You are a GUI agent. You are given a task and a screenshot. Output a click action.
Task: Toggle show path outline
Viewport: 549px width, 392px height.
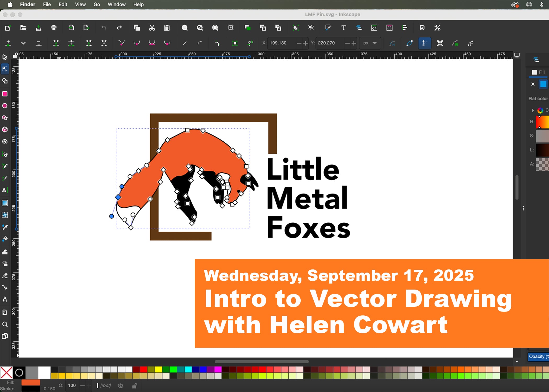pos(409,43)
